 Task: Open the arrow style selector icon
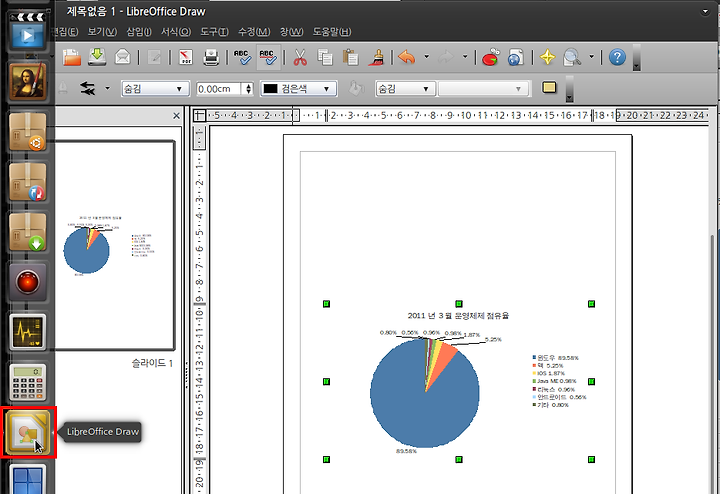pyautogui.click(x=87, y=88)
